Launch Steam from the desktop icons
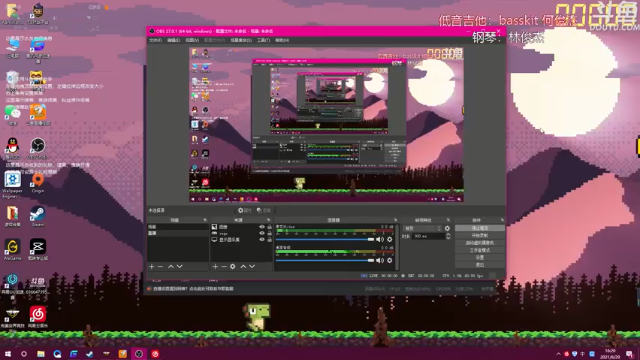The width and height of the screenshot is (640, 360). pyautogui.click(x=38, y=216)
